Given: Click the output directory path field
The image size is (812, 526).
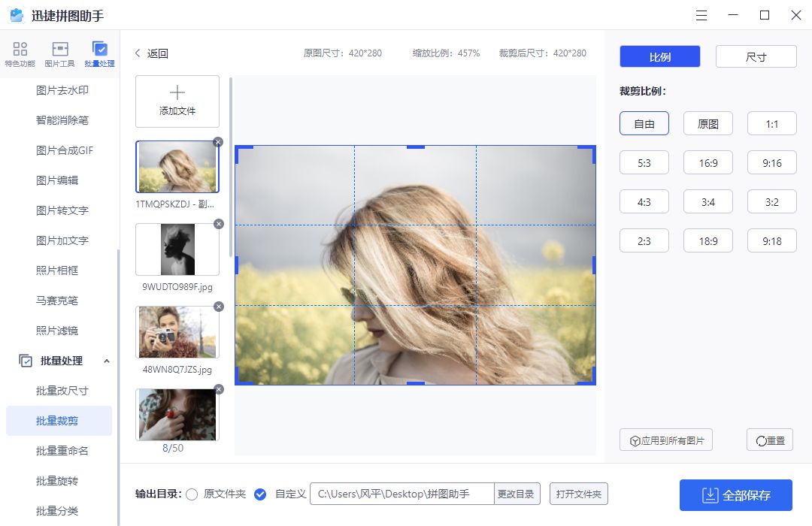Looking at the screenshot, I should point(402,494).
